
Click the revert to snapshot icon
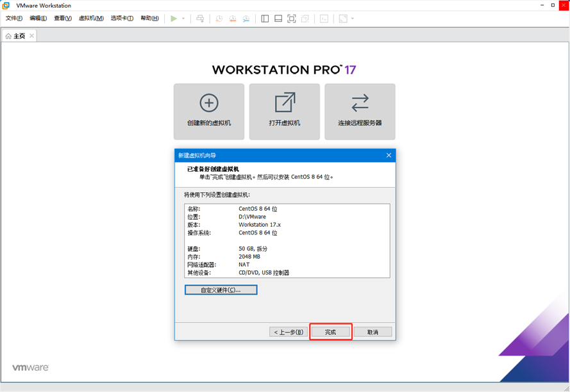233,19
